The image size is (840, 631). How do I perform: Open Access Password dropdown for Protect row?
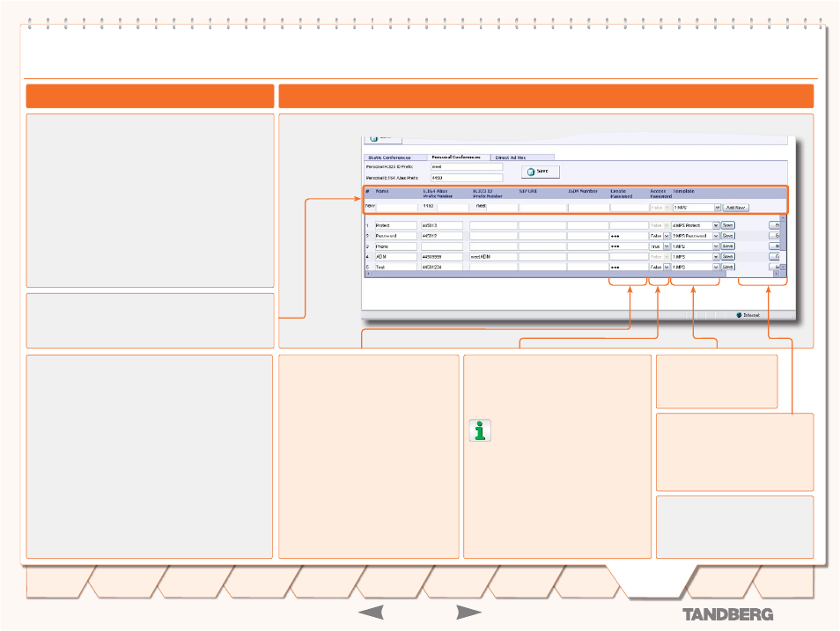[x=659, y=225]
